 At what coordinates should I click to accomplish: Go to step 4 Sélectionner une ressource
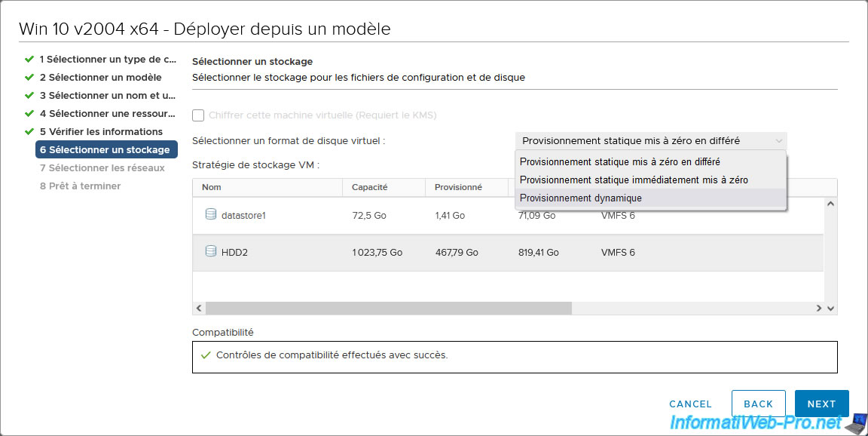[107, 113]
